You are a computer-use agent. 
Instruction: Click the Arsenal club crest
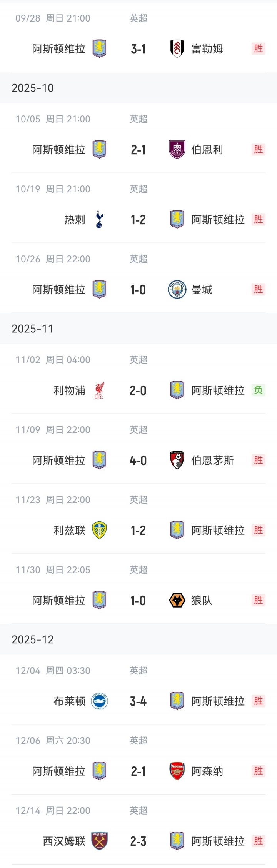[177, 771]
